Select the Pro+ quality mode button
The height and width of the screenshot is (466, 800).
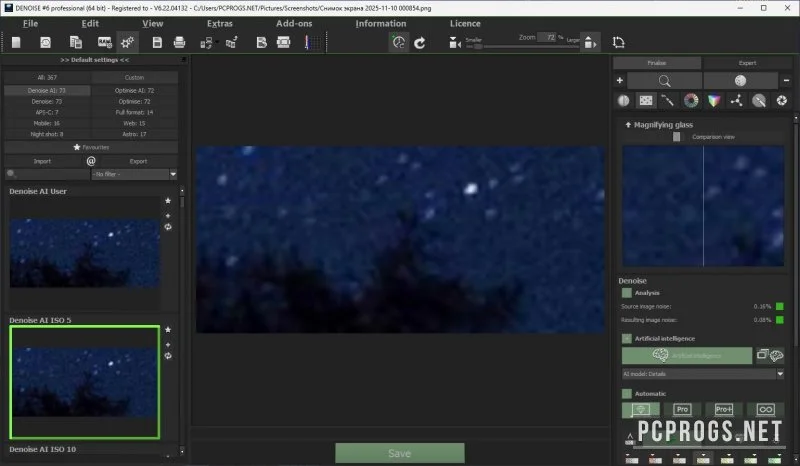(x=723, y=409)
